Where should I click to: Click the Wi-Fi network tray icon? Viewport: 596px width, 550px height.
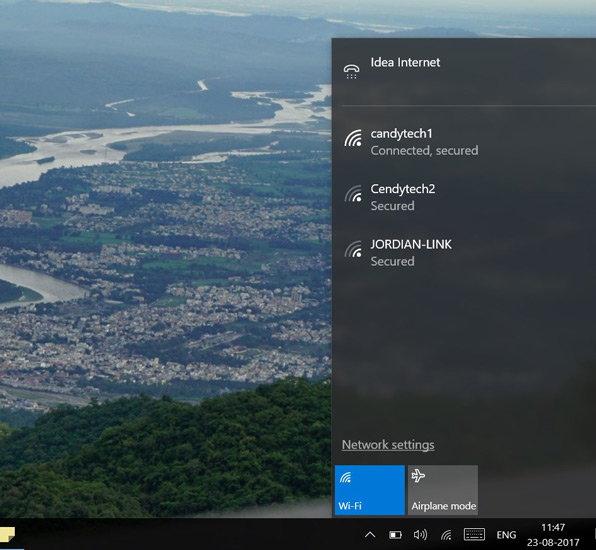pos(446,535)
